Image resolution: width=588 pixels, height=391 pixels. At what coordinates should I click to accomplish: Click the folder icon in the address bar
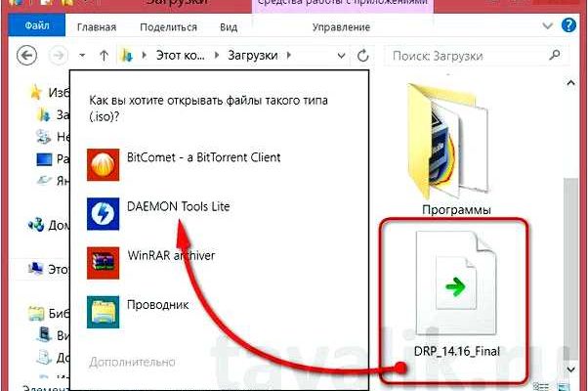(127, 56)
